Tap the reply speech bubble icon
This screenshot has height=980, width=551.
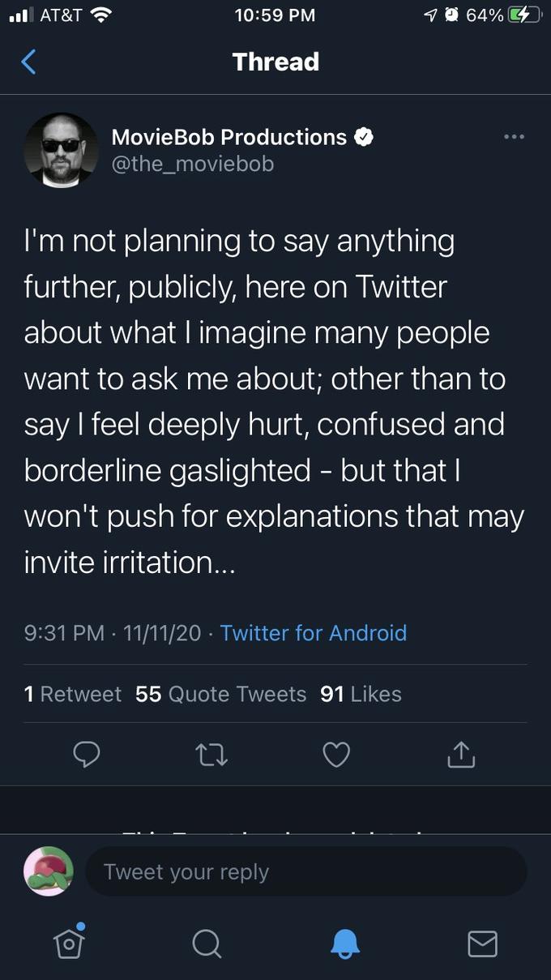click(x=87, y=755)
